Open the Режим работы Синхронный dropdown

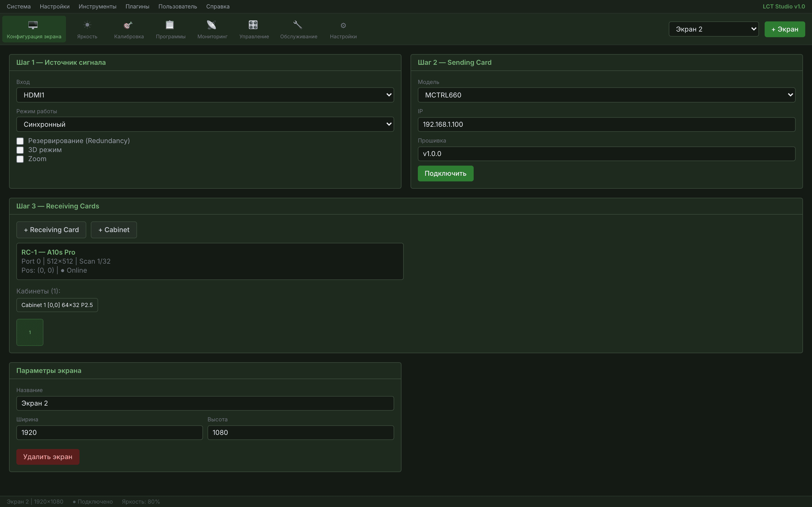point(205,124)
